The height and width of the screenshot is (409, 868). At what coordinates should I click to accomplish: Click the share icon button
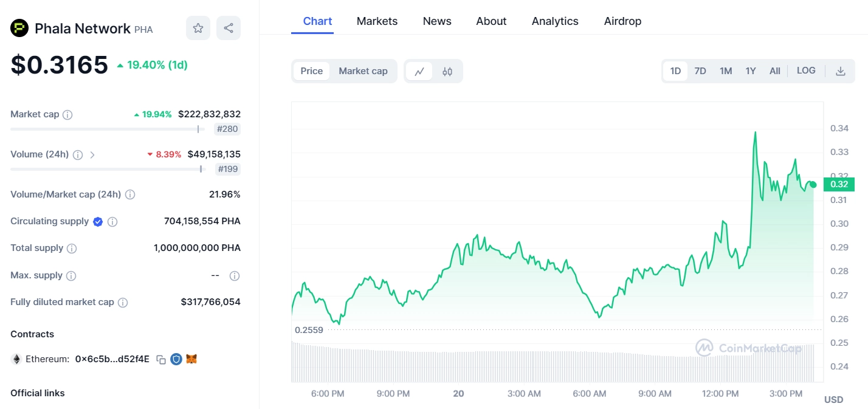pos(229,28)
